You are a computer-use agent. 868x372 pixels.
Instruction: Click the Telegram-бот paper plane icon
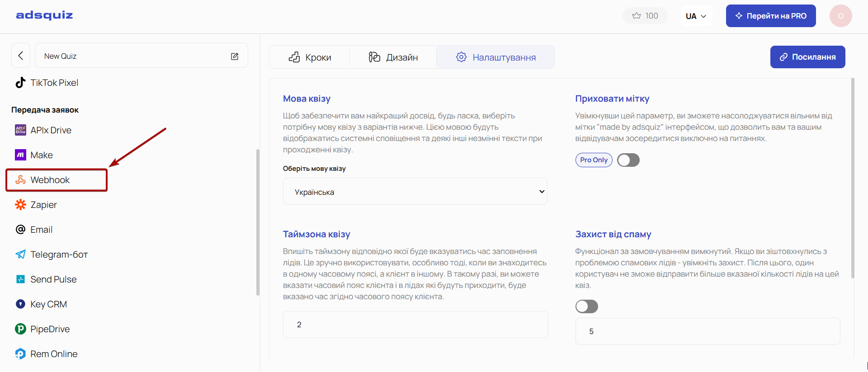(20, 254)
